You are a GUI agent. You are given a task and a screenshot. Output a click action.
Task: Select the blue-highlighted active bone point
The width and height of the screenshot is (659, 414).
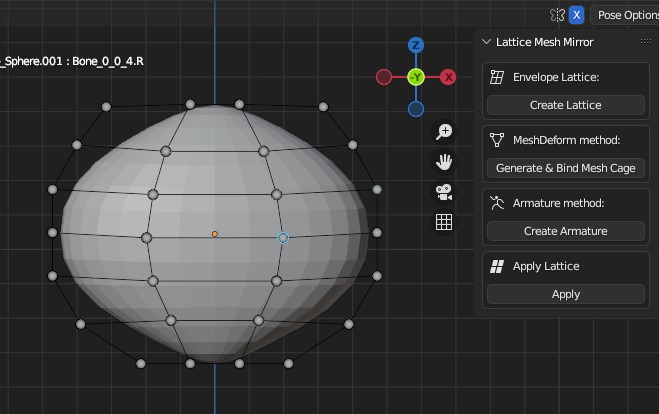pos(283,238)
